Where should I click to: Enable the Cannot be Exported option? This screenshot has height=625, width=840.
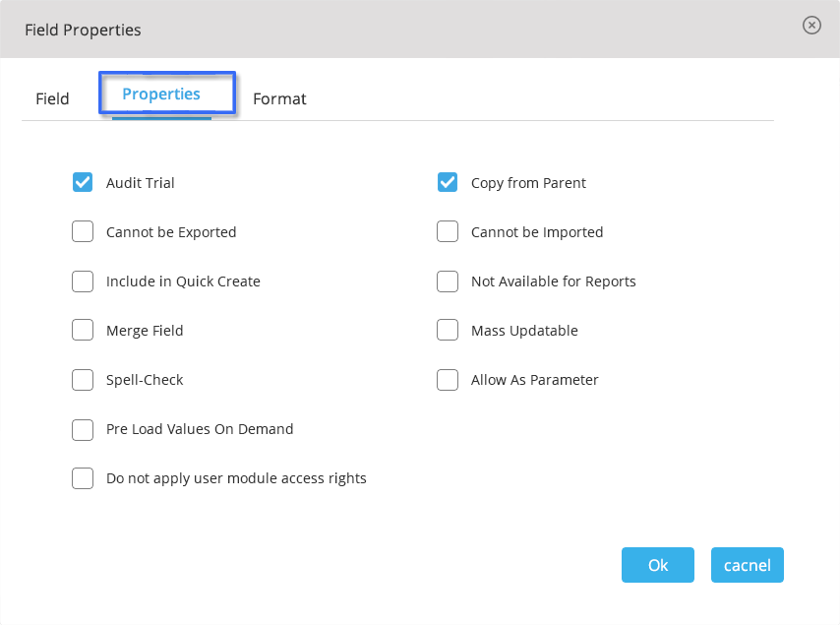point(83,231)
